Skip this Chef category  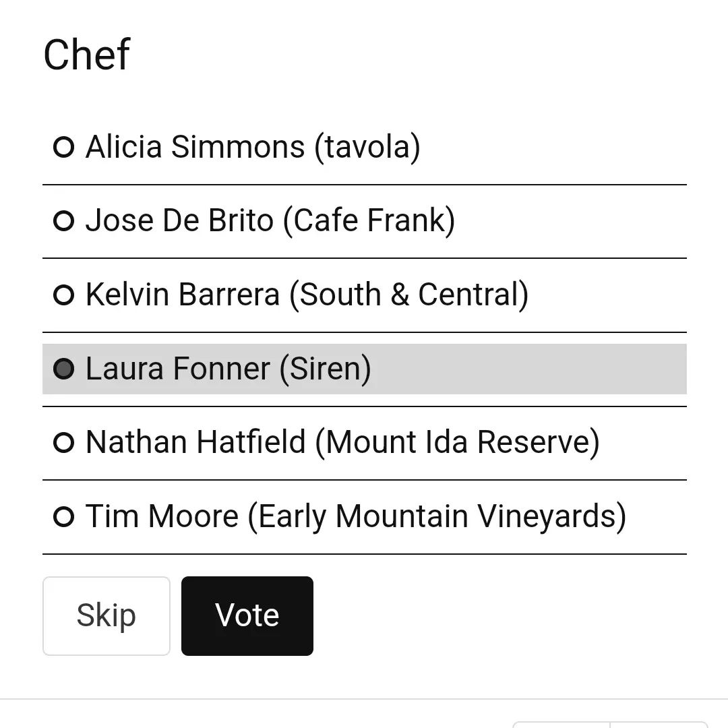tap(107, 615)
